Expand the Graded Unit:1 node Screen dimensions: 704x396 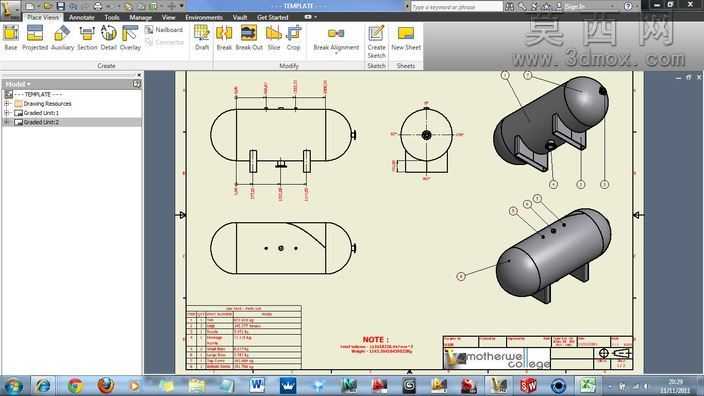[x=7, y=113]
